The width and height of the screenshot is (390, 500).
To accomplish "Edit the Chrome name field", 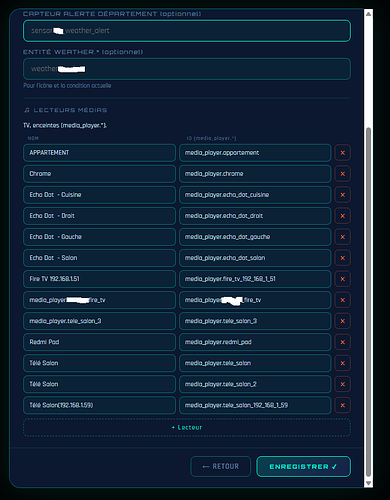I will coord(99,174).
